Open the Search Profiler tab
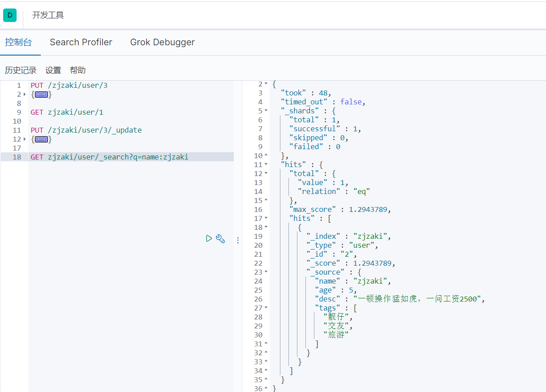The width and height of the screenshot is (546, 392). pyautogui.click(x=81, y=42)
